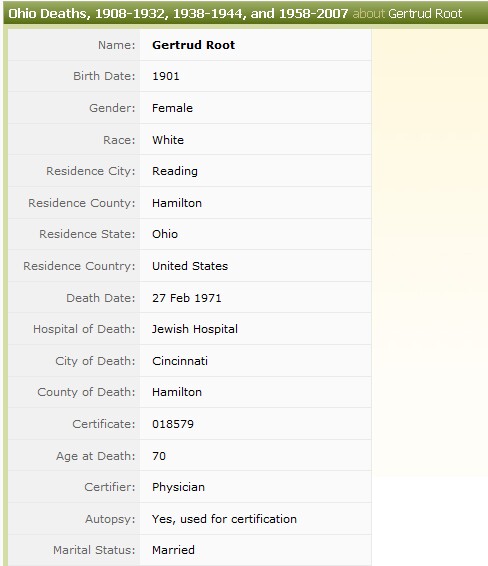Click Certifier value Physician
Image resolution: width=488 pixels, height=566 pixels.
178,487
